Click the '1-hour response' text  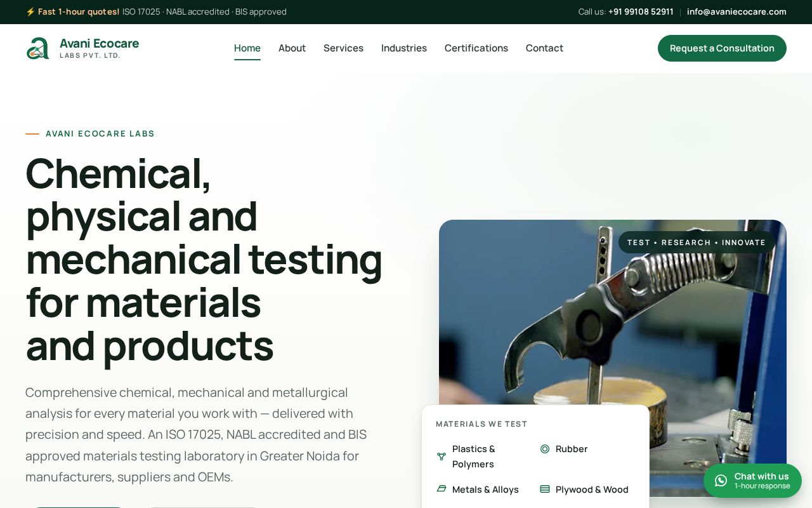[763, 486]
